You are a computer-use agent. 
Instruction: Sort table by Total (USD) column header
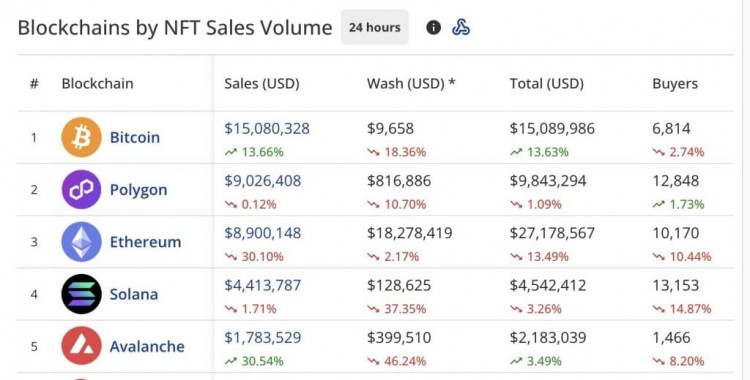coord(547,84)
